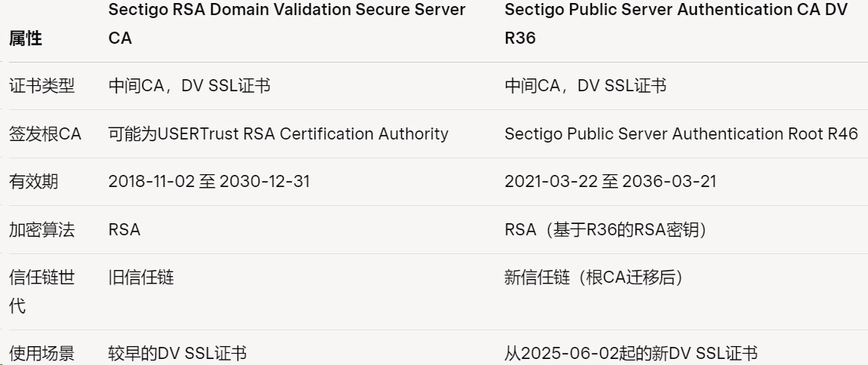Select the 旧信任链 cell

[141, 278]
